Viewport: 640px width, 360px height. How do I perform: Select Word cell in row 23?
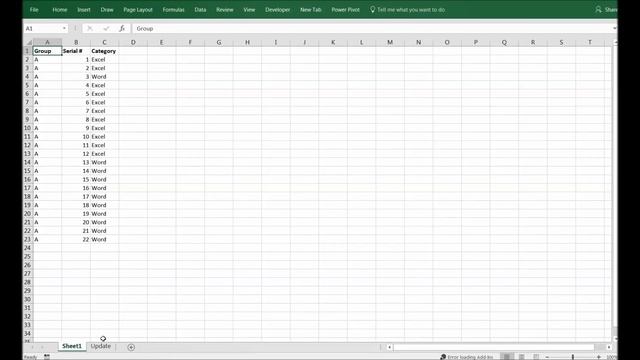[104, 240]
